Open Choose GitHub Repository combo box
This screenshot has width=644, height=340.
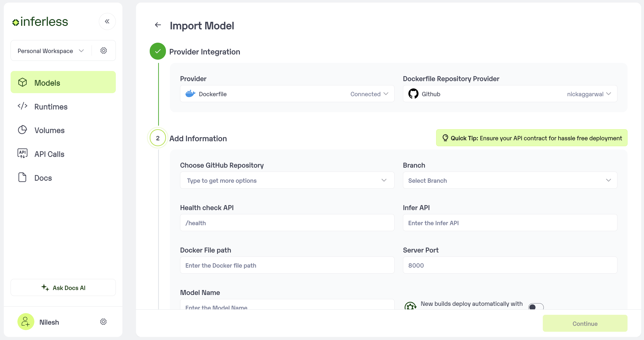287,181
